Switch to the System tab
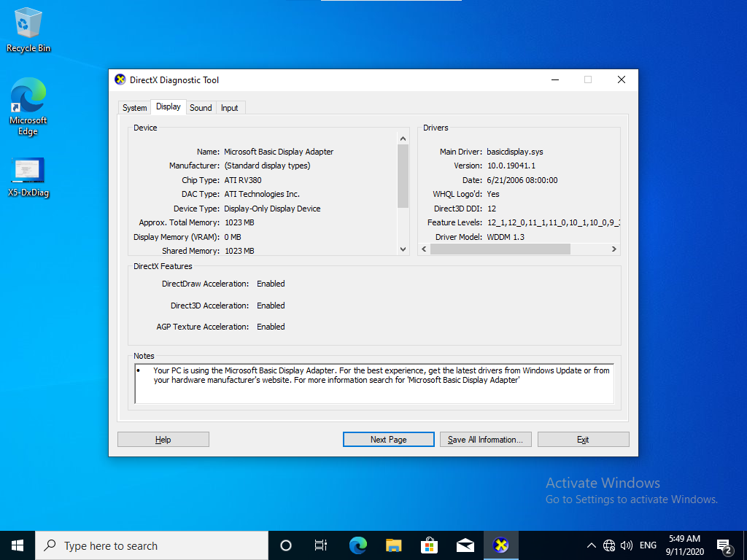Screen dimensions: 747x560 (x=135, y=108)
